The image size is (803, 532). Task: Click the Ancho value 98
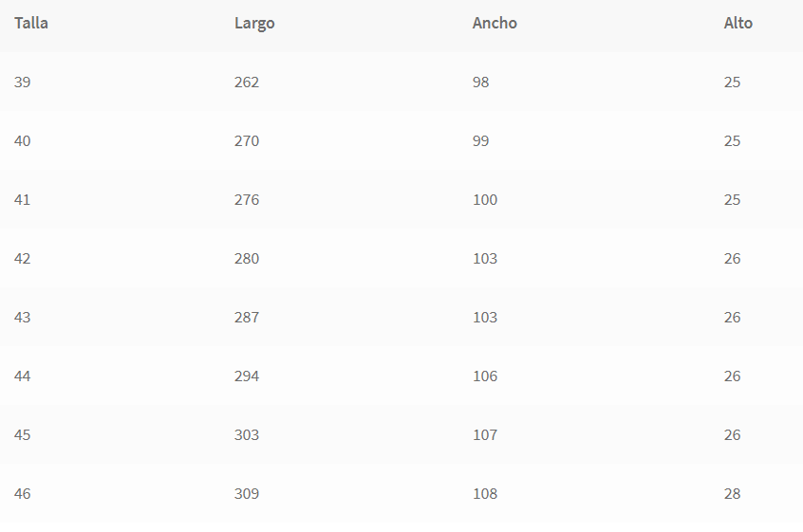tap(481, 83)
